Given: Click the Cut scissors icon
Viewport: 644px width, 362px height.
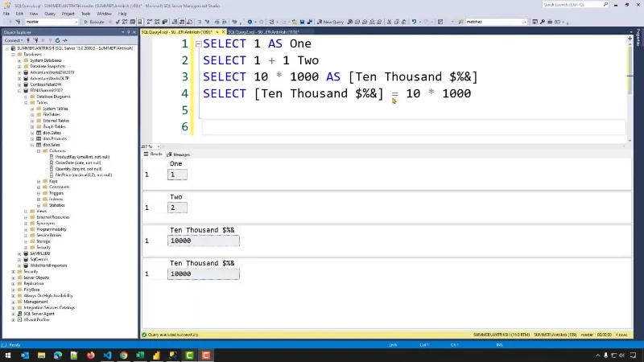Looking at the screenshot, I should pos(389,22).
